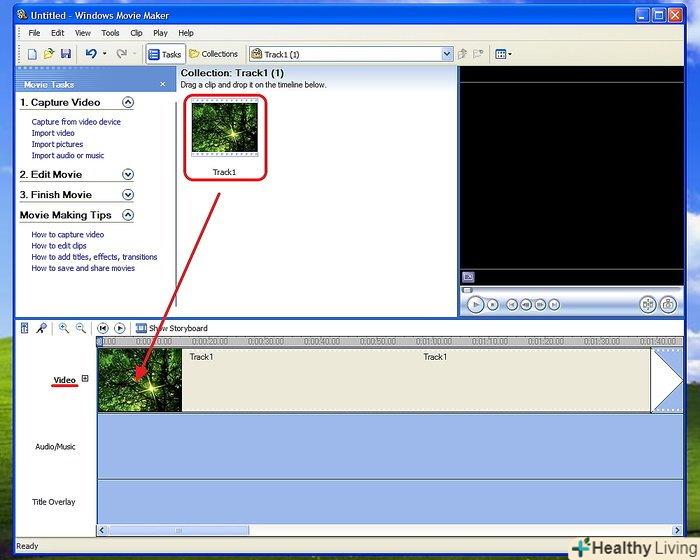Click the Take Picture camera icon

click(x=667, y=305)
